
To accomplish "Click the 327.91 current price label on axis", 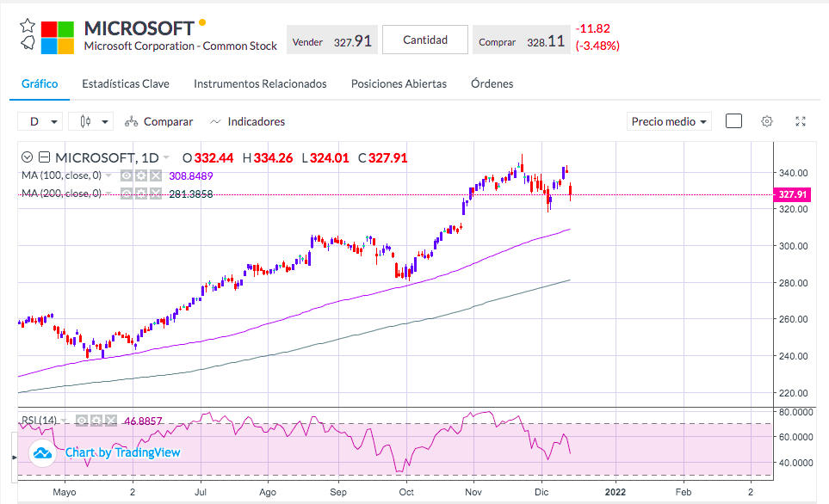I will pyautogui.click(x=792, y=194).
